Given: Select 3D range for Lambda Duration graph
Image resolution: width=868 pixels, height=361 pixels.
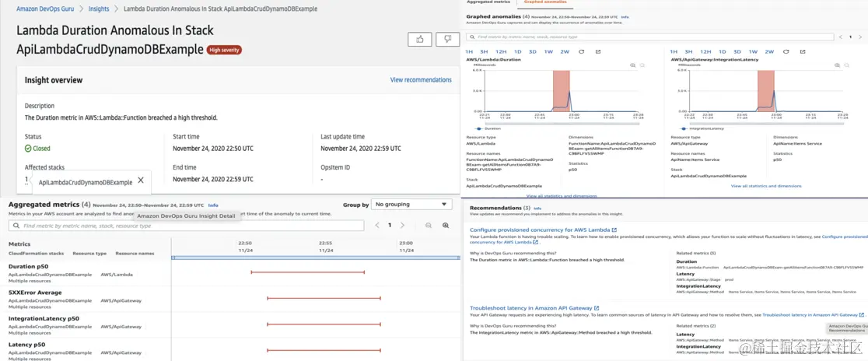Looking at the screenshot, I should click(x=533, y=51).
